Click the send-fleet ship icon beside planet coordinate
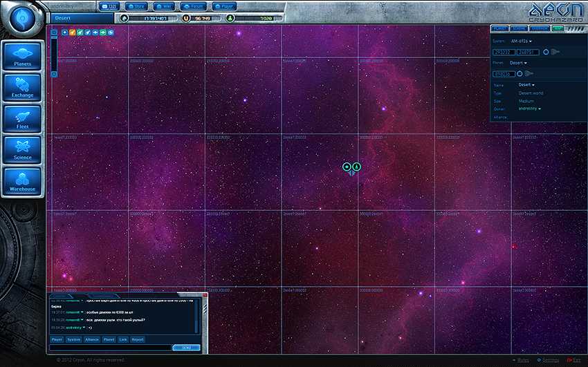The width and height of the screenshot is (588, 367). [x=529, y=74]
